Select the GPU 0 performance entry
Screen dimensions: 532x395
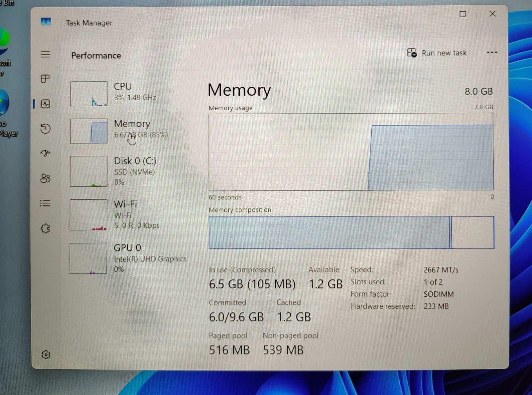(x=130, y=258)
